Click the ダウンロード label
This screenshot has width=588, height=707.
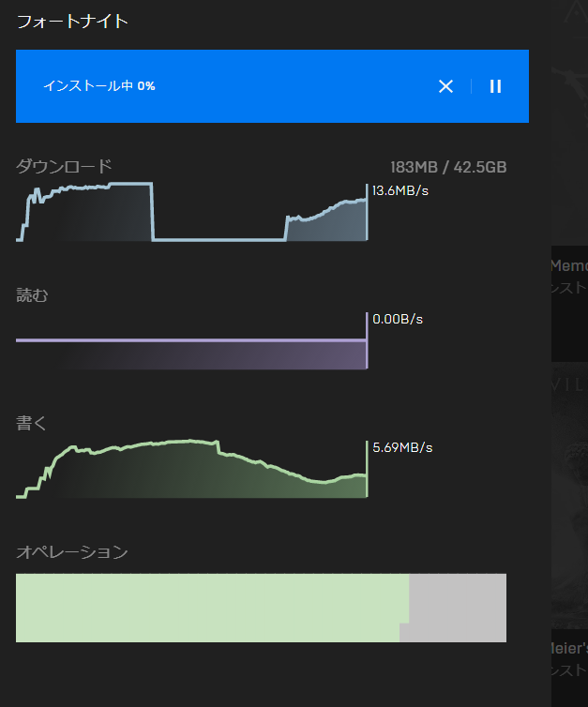point(64,166)
